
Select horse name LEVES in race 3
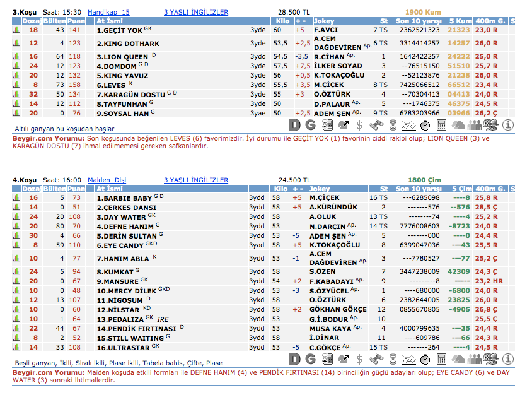pyautogui.click(x=112, y=85)
